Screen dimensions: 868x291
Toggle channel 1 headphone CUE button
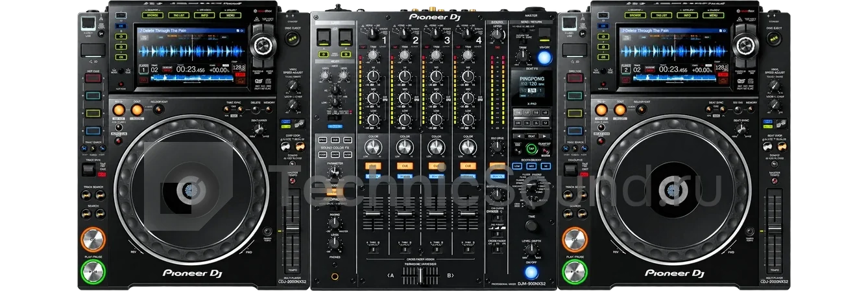pos(372,166)
